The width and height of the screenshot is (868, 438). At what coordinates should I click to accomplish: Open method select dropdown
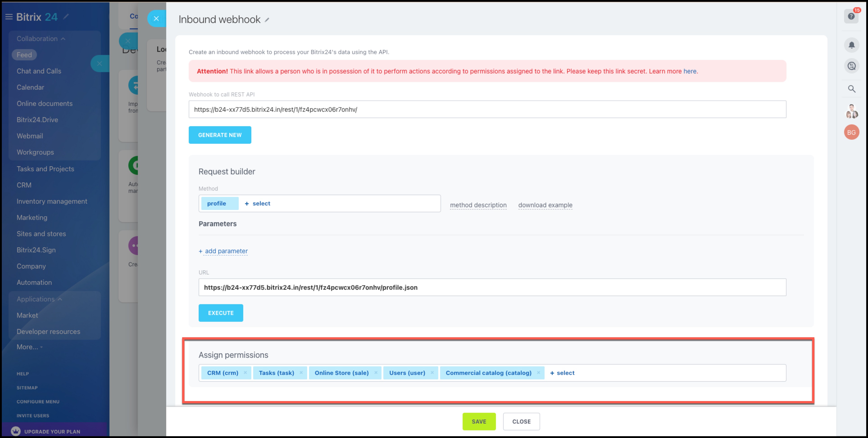coord(258,203)
